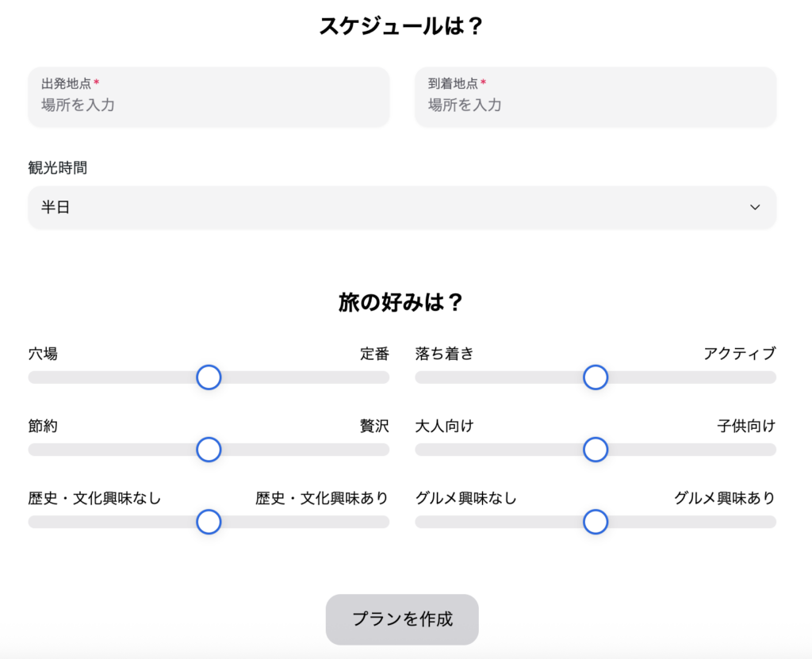Select the 落ち着き–アクティブ slider thumb

(596, 377)
